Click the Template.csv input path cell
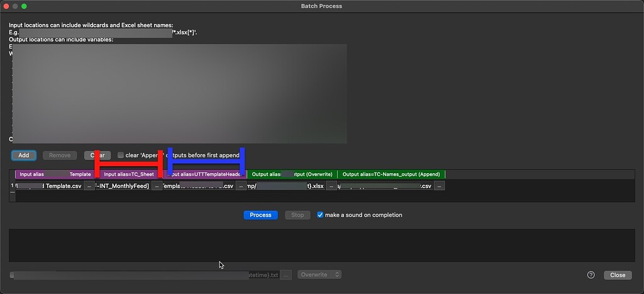The height and width of the screenshot is (294, 644). pyautogui.click(x=49, y=186)
